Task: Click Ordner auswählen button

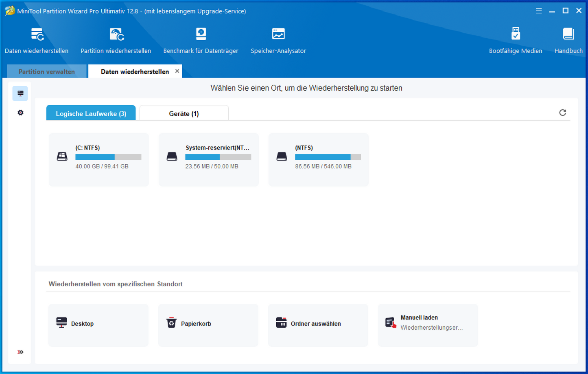Action: click(318, 324)
